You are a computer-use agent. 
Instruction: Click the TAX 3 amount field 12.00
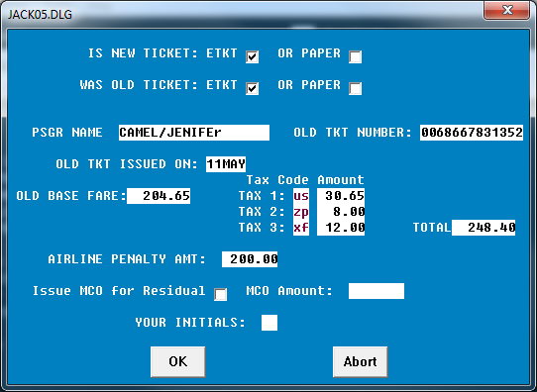click(341, 228)
